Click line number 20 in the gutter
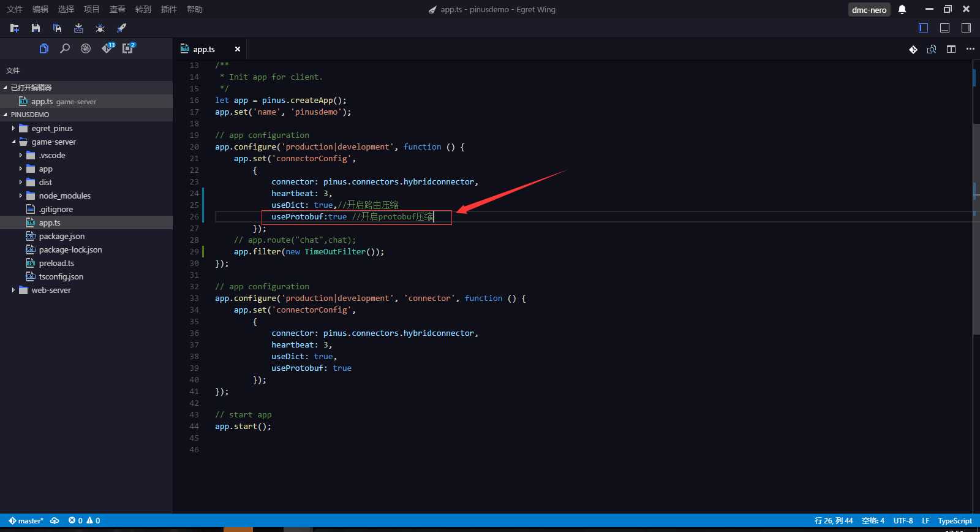The image size is (980, 532). [194, 147]
